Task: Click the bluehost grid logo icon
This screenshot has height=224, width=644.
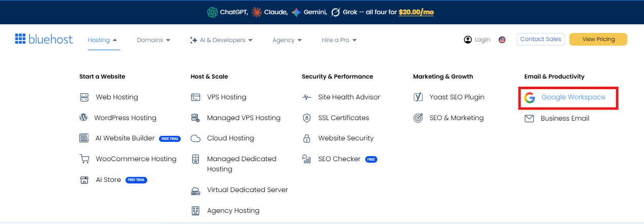Action: pyautogui.click(x=20, y=39)
